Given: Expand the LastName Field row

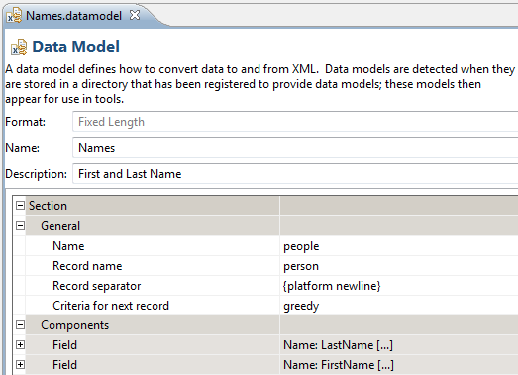Looking at the screenshot, I should click(20, 344).
